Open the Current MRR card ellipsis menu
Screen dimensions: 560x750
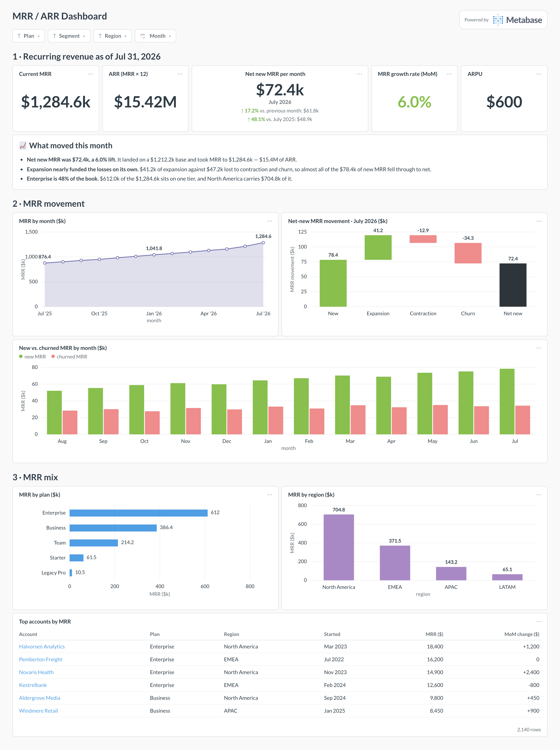click(x=90, y=74)
